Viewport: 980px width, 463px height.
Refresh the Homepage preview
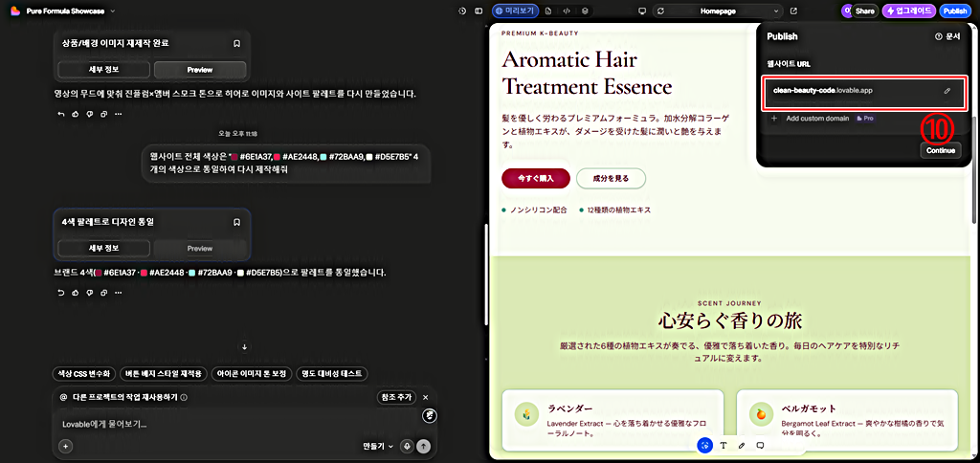(x=661, y=11)
